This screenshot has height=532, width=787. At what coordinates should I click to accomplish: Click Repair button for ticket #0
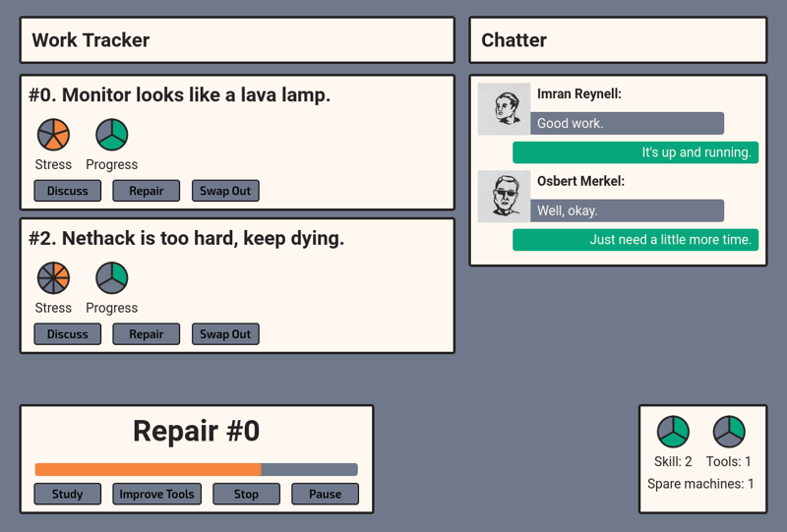146,191
